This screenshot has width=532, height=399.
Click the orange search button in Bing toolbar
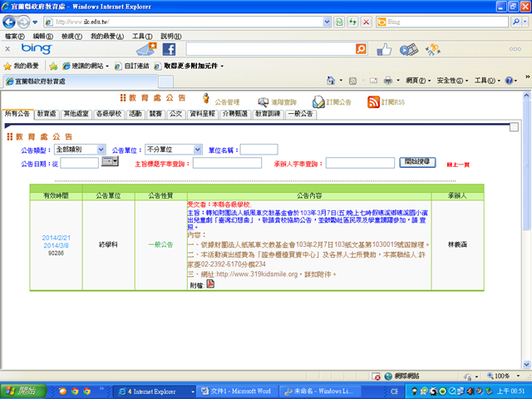click(362, 49)
